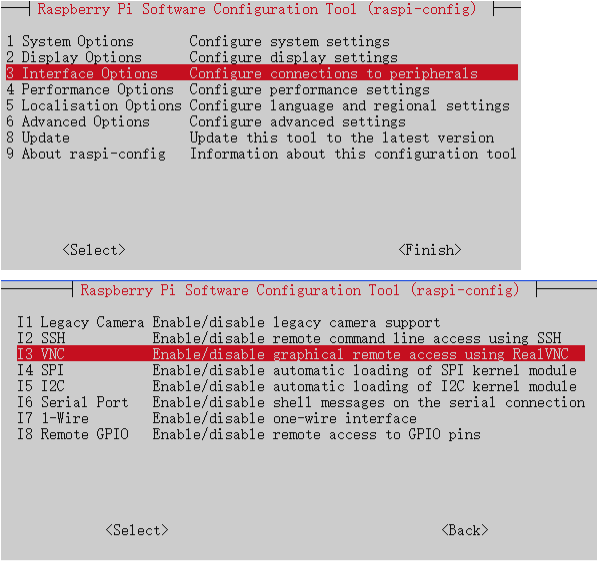Click the Finish button
The width and height of the screenshot is (598, 561).
pyautogui.click(x=430, y=250)
